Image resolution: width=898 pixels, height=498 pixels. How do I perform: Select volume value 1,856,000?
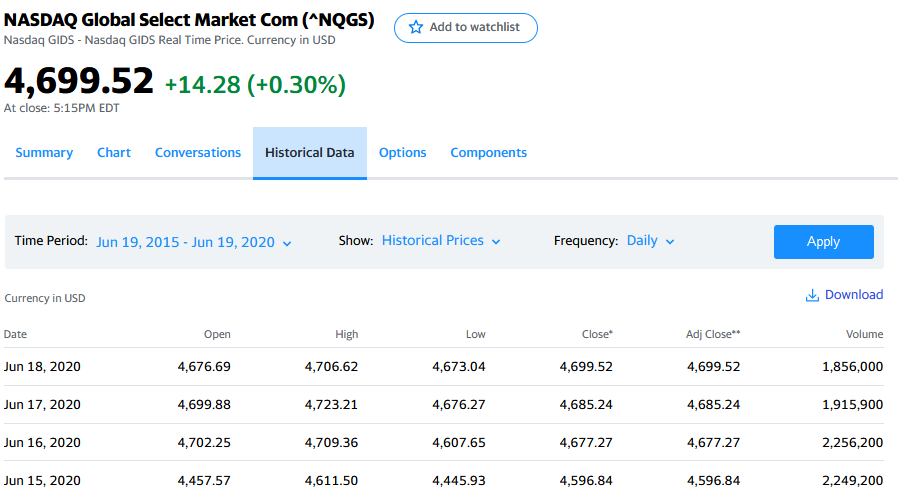click(852, 367)
